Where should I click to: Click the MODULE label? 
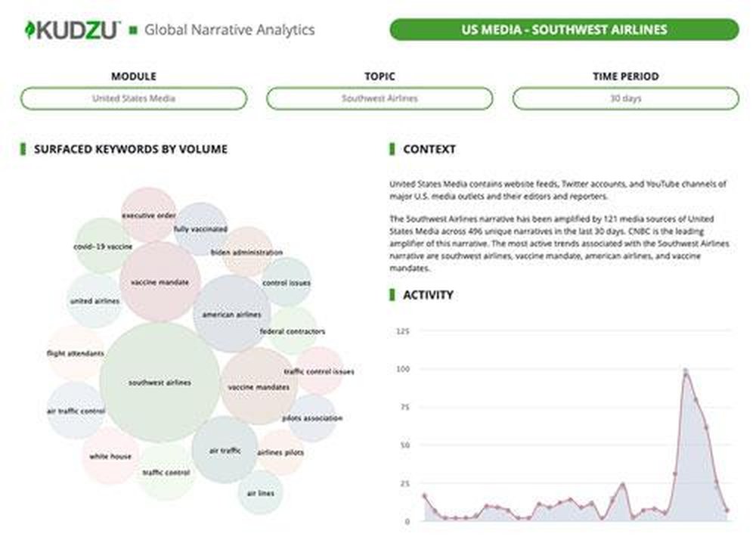(x=134, y=76)
